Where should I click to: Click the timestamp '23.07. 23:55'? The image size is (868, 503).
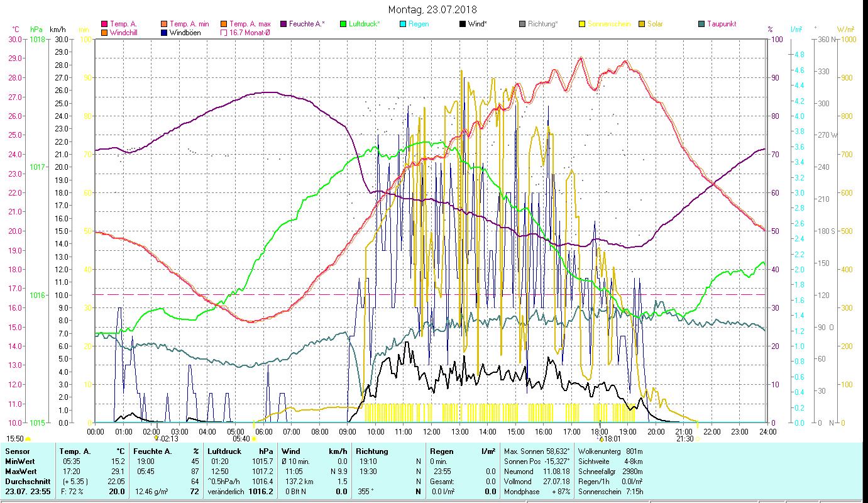pyautogui.click(x=29, y=491)
